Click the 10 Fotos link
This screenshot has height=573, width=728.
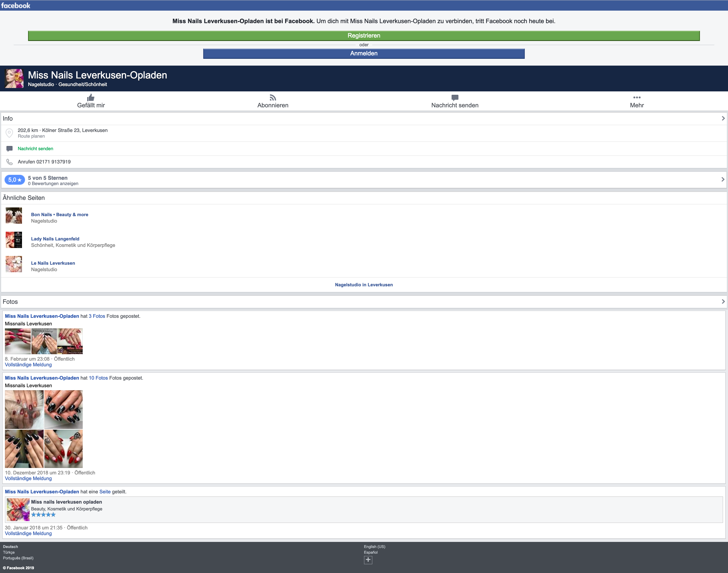click(98, 378)
